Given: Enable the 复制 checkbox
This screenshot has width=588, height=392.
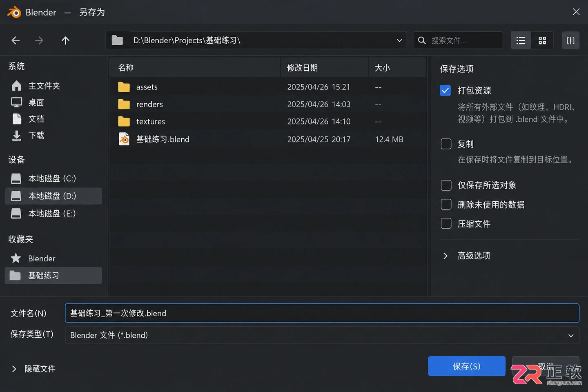Looking at the screenshot, I should point(446,144).
